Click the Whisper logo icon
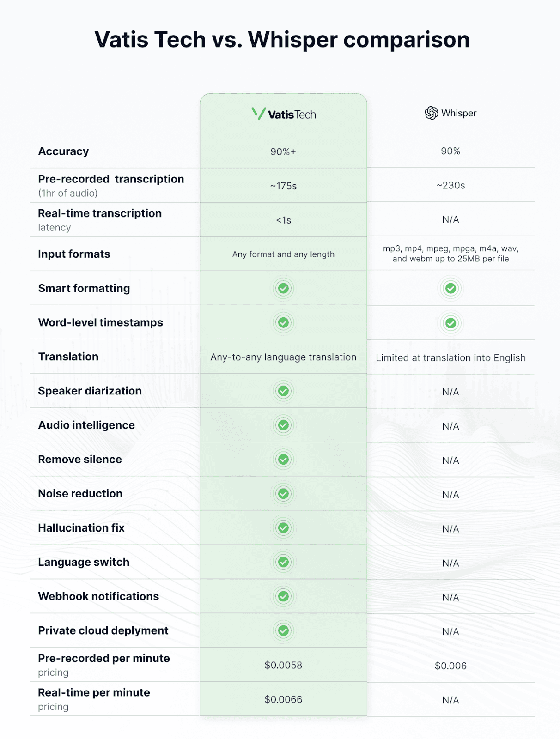This screenshot has width=560, height=739. click(431, 113)
